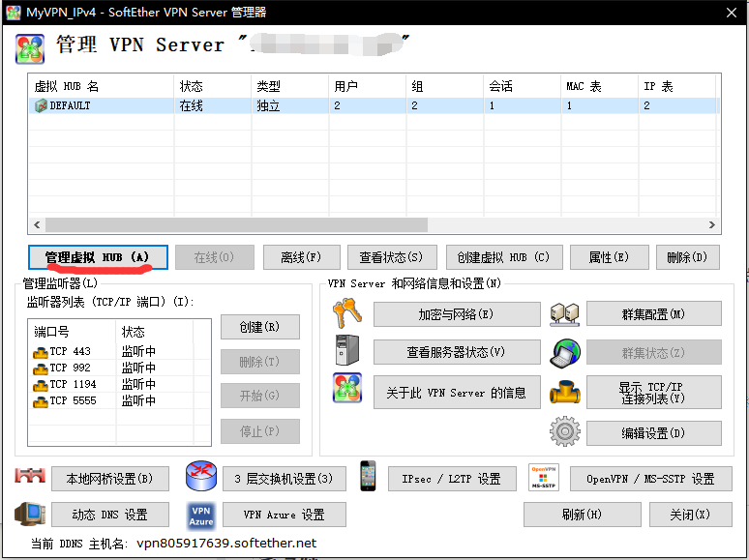Click the router icon beside 3 层交换机设置
This screenshot has height=560, width=749.
pos(201,476)
